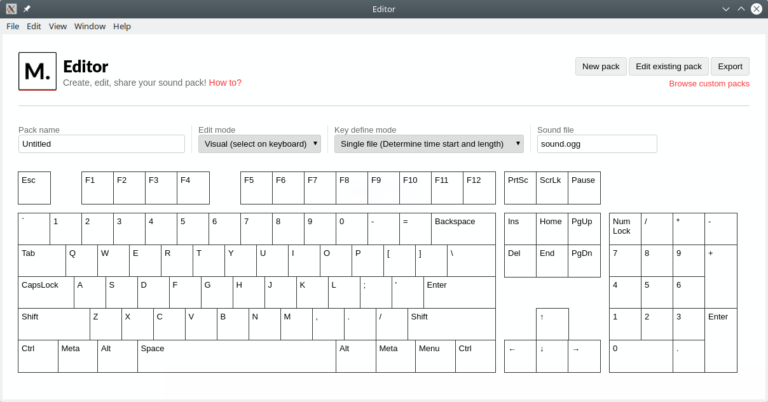Viewport: 768px width, 402px height.
Task: Focus the Pack name text field
Action: [101, 144]
